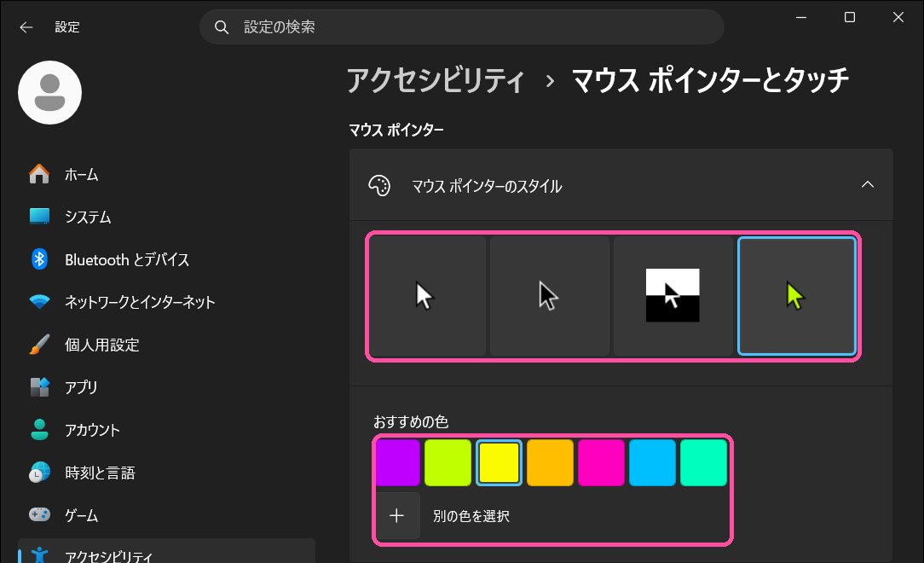Choose the black mouse pointer style
The height and width of the screenshot is (563, 924).
point(550,296)
